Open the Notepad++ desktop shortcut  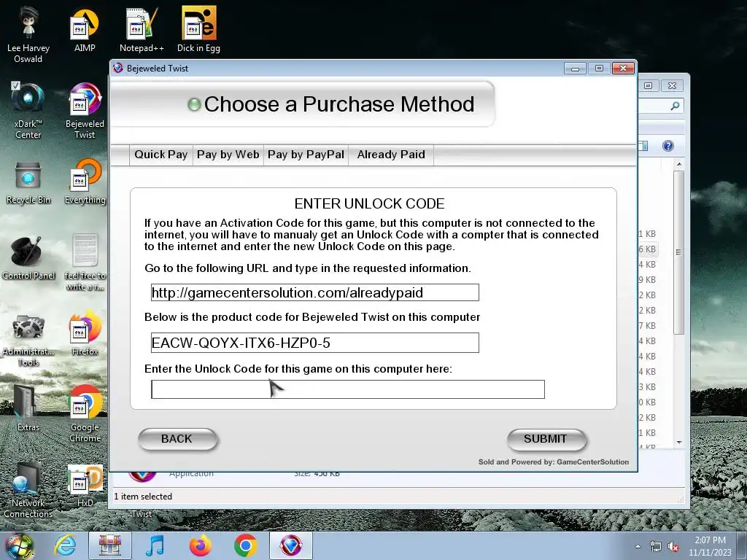tap(142, 31)
